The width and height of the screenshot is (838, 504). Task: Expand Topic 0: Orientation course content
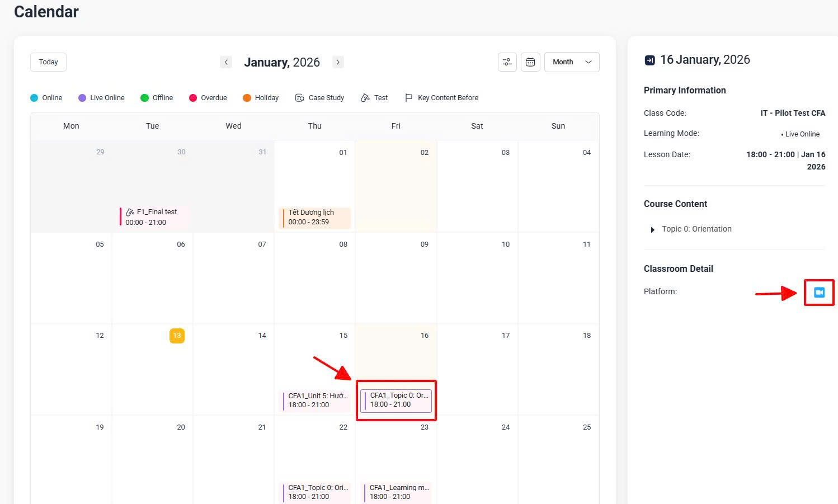652,229
